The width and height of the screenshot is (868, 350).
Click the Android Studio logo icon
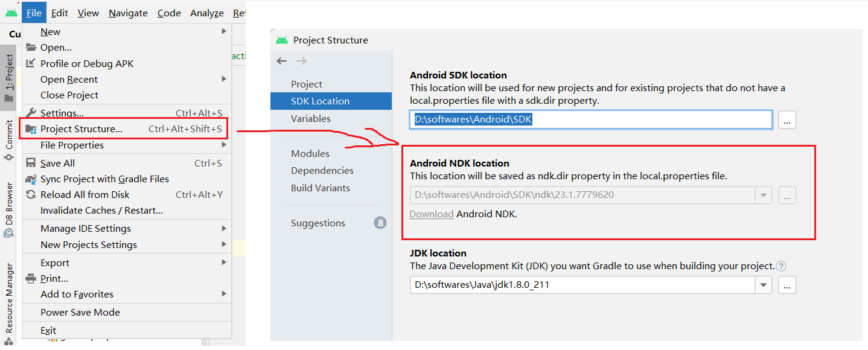11,13
